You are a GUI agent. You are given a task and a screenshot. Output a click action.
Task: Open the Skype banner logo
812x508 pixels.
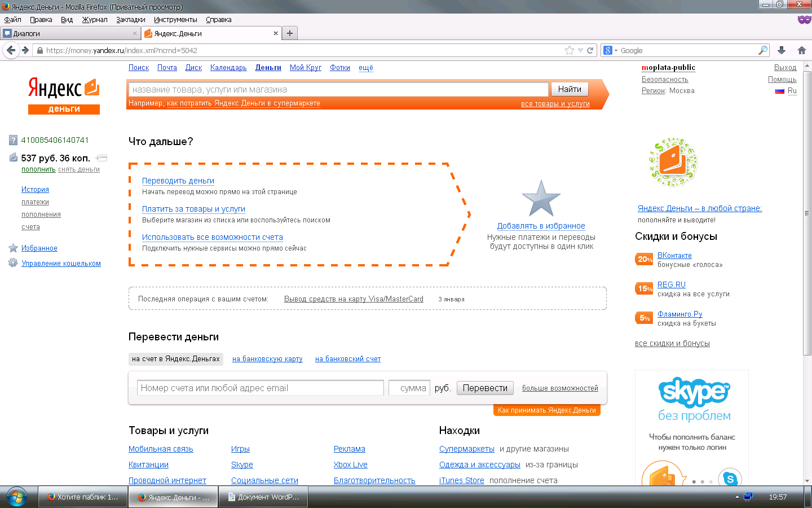(x=694, y=392)
